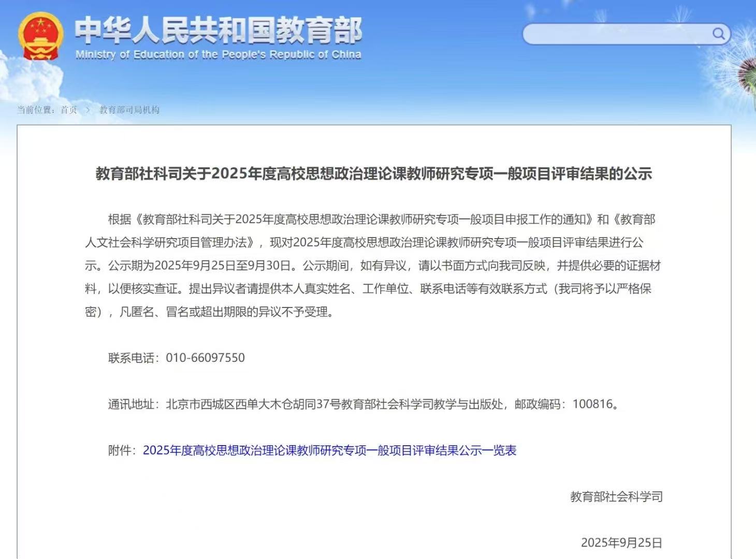Go to 首页 in the breadcrumb

(68, 110)
